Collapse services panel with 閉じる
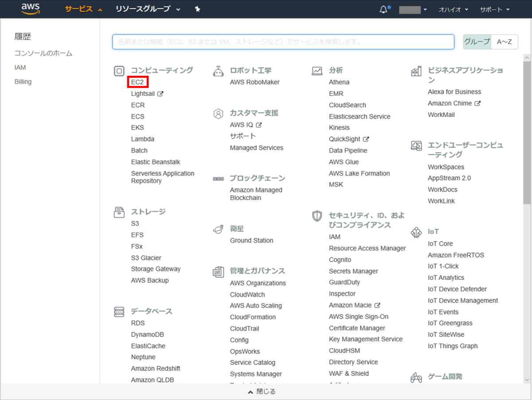The width and height of the screenshot is (532, 400). click(262, 392)
